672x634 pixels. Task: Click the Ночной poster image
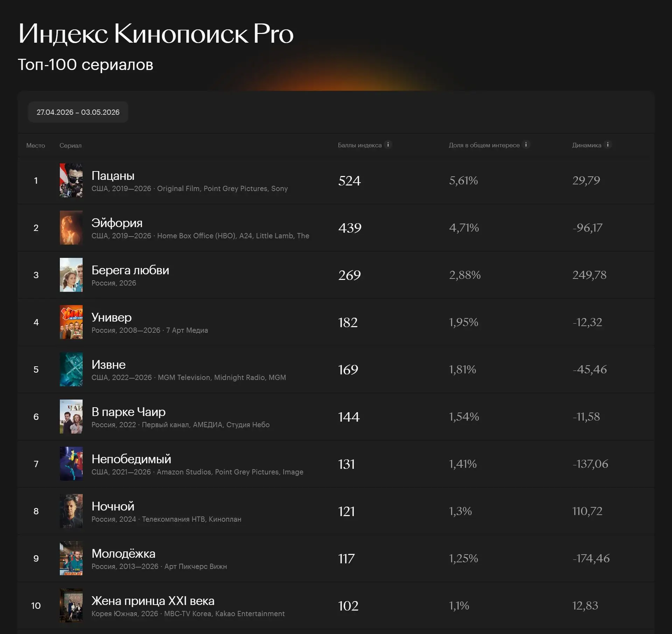coord(71,511)
